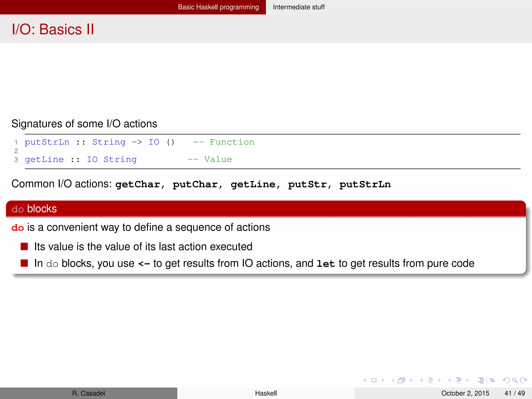Screen dimensions: 532x399
Task: Click the subsection navigation icon
Action: [430, 380]
